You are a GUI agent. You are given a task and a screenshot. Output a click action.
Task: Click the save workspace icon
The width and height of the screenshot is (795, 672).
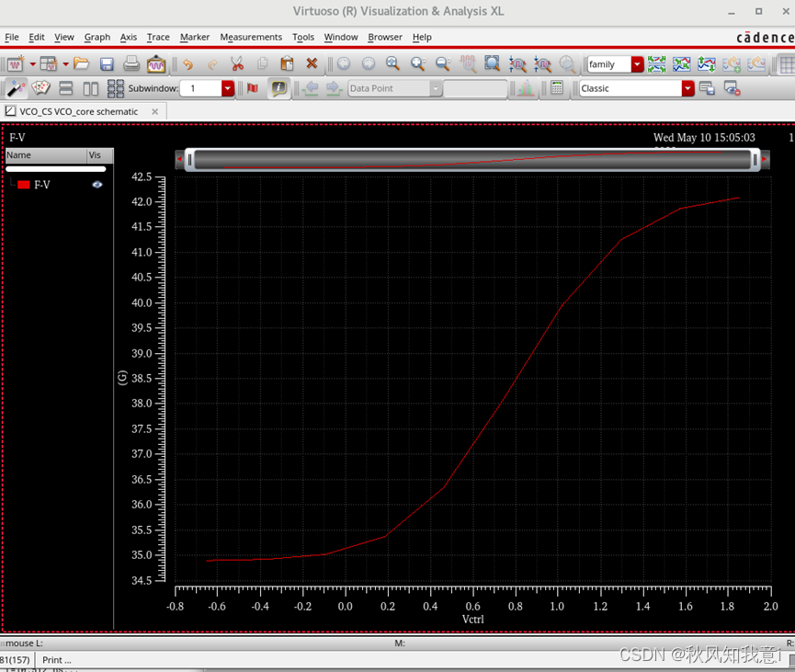point(707,88)
